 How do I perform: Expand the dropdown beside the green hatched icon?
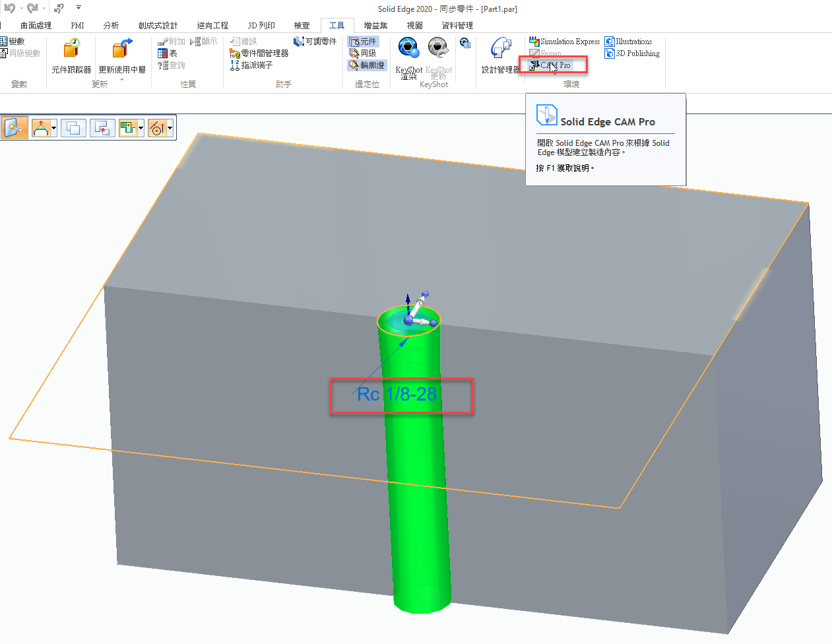[141, 127]
